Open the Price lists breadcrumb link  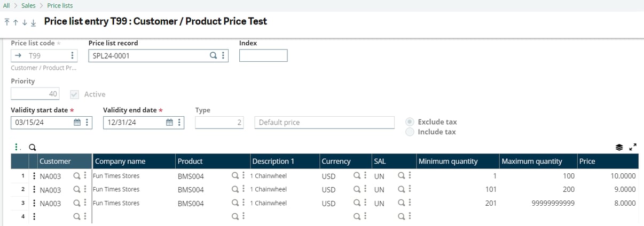[x=60, y=5]
